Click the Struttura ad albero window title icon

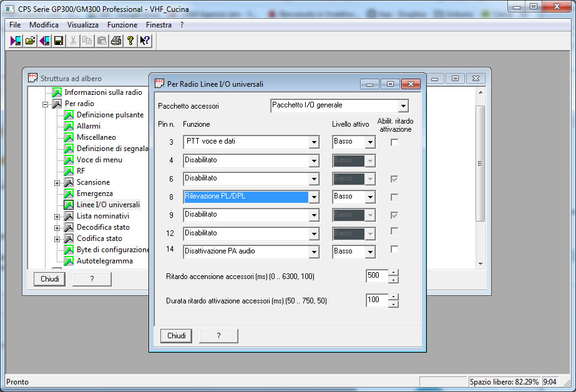tap(32, 78)
